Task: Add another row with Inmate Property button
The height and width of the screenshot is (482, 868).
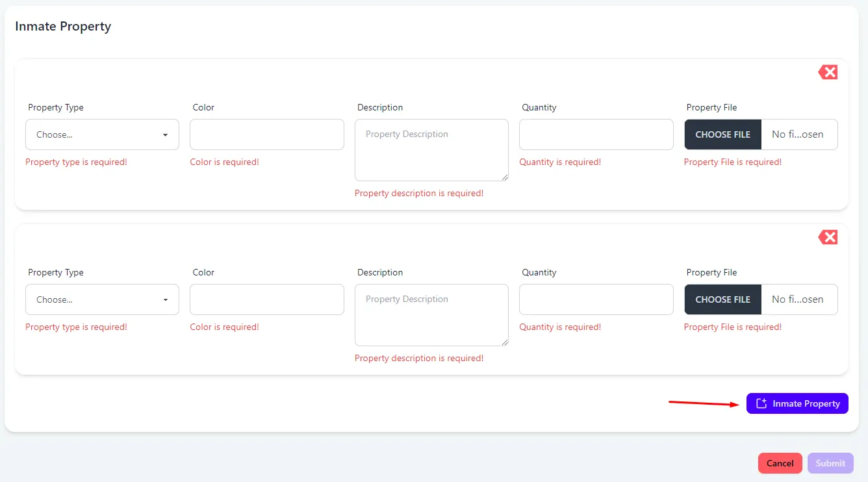Action: [797, 403]
